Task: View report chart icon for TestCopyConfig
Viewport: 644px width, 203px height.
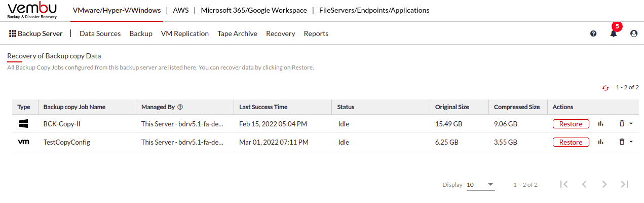Action: coord(601,142)
